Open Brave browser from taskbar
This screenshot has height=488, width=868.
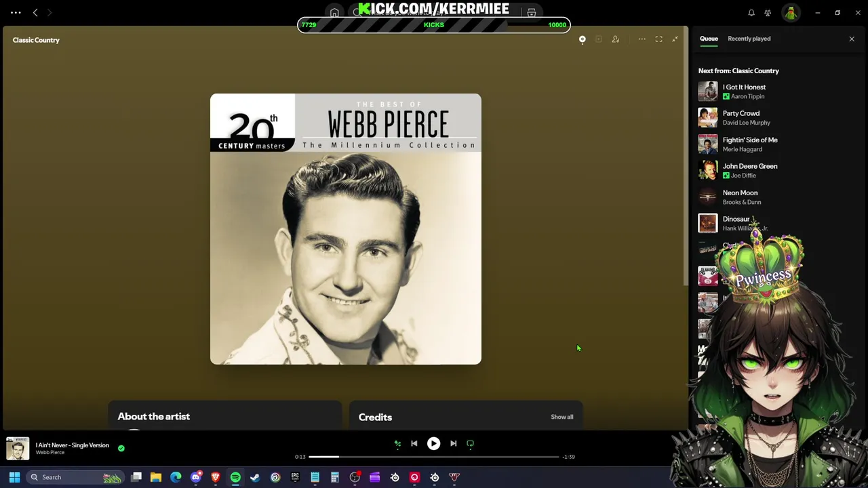coord(216,477)
